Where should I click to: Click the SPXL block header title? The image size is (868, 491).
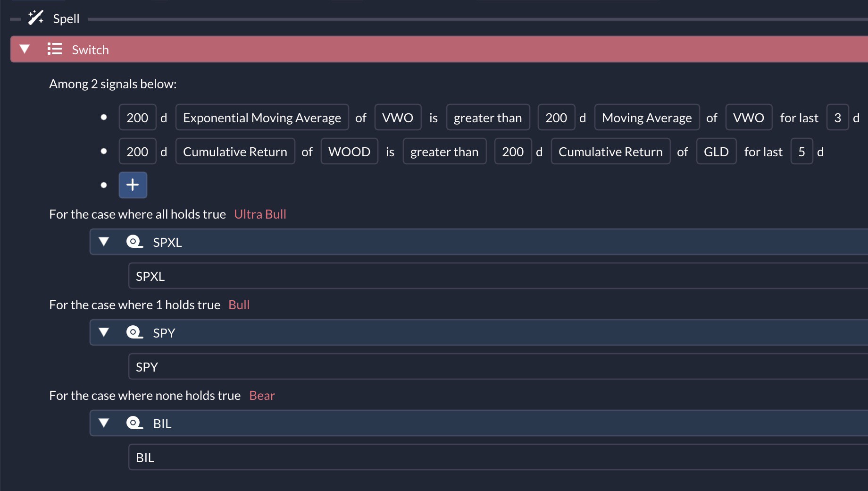pos(167,242)
